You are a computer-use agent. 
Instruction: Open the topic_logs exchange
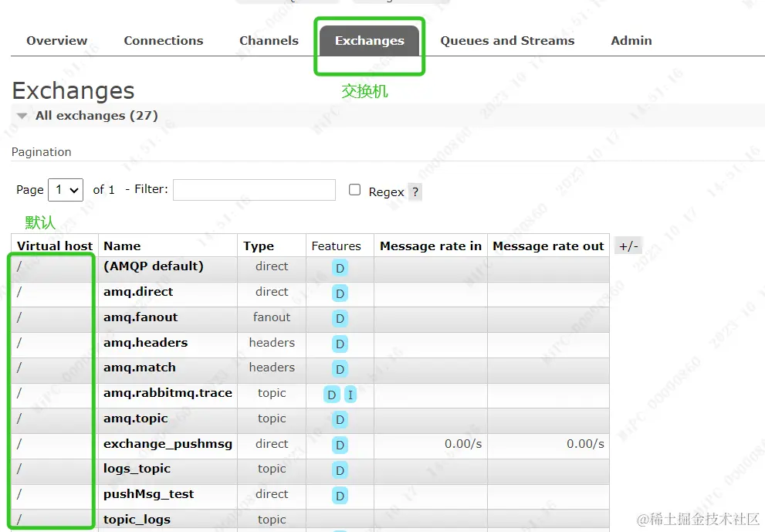coord(137,520)
